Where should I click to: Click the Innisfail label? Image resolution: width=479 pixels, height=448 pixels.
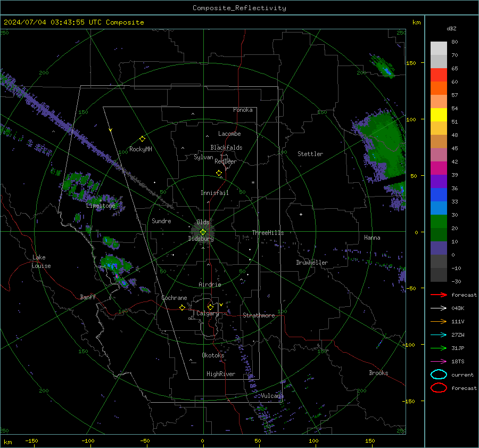(214, 193)
